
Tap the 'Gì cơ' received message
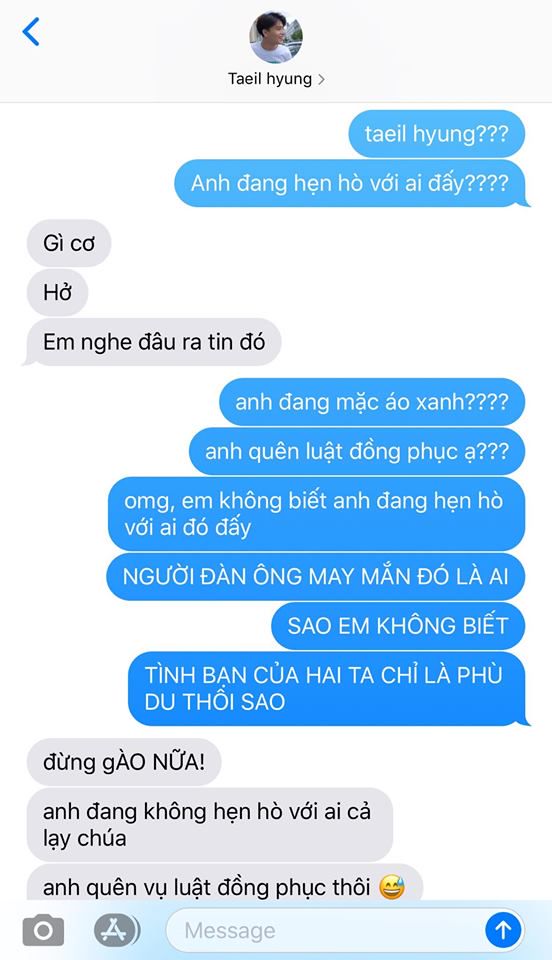tap(69, 243)
